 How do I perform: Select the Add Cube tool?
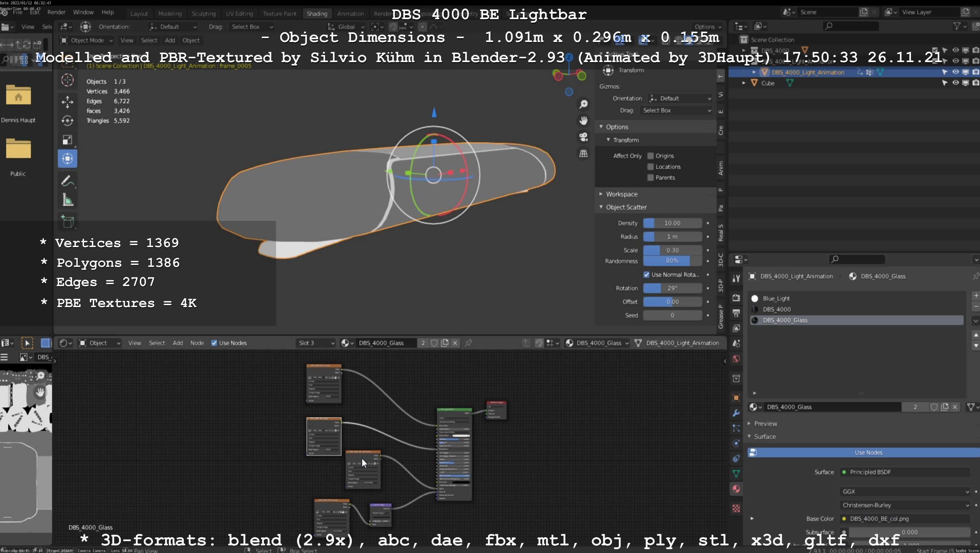tap(67, 222)
